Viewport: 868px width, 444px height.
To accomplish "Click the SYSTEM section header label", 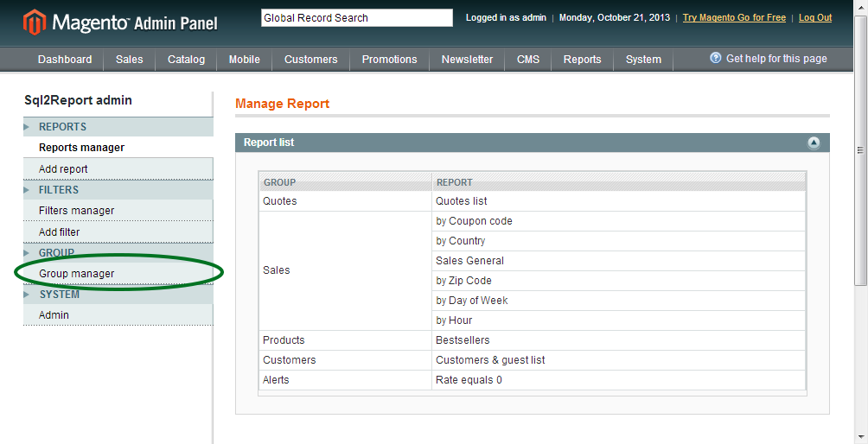I will (60, 295).
